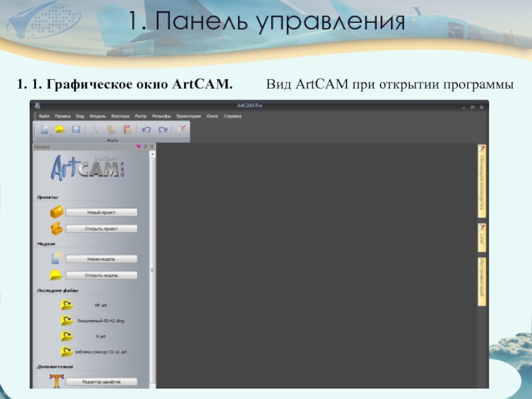Viewport: 532px width, 399px height.
Task: Open the Рельефы menu
Action: click(161, 116)
